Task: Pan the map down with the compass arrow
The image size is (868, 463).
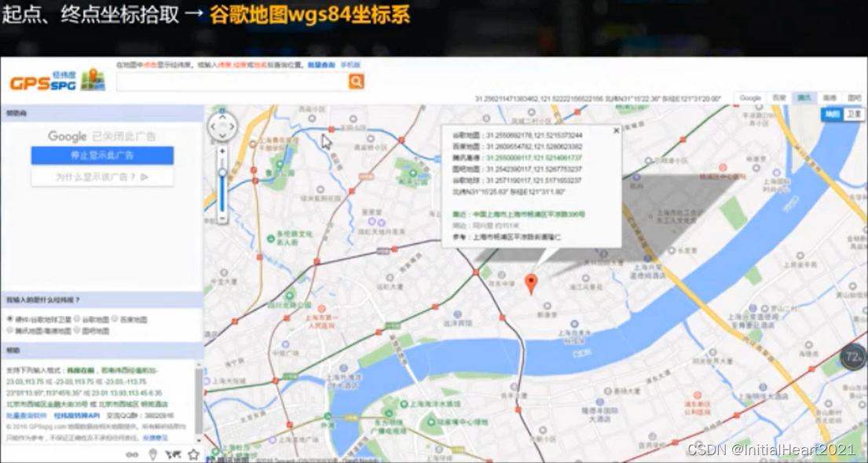Action: tap(222, 136)
